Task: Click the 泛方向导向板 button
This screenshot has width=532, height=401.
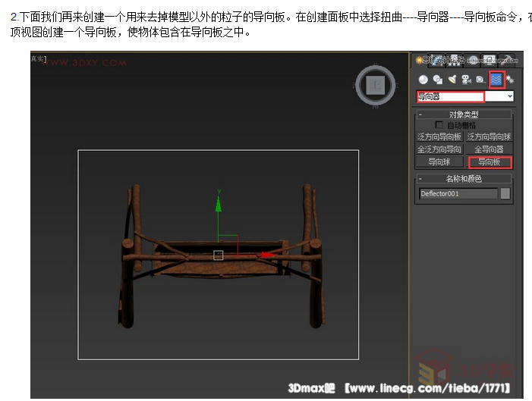Action: [439, 137]
